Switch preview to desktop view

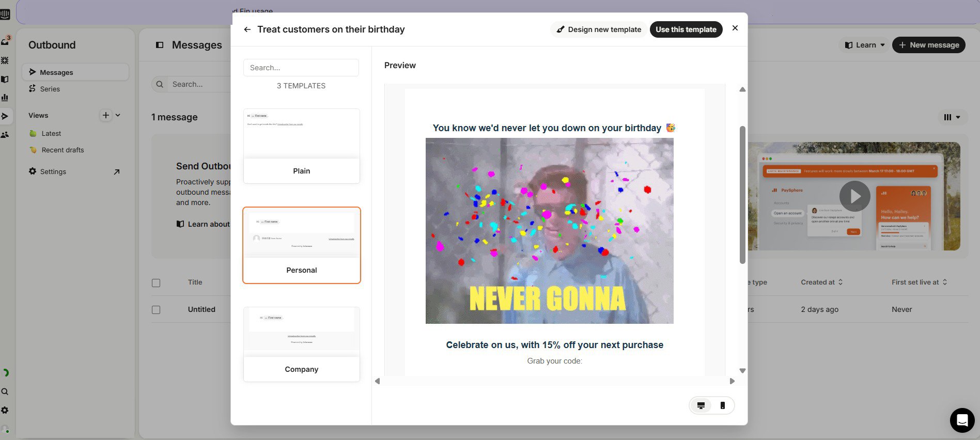pyautogui.click(x=701, y=405)
